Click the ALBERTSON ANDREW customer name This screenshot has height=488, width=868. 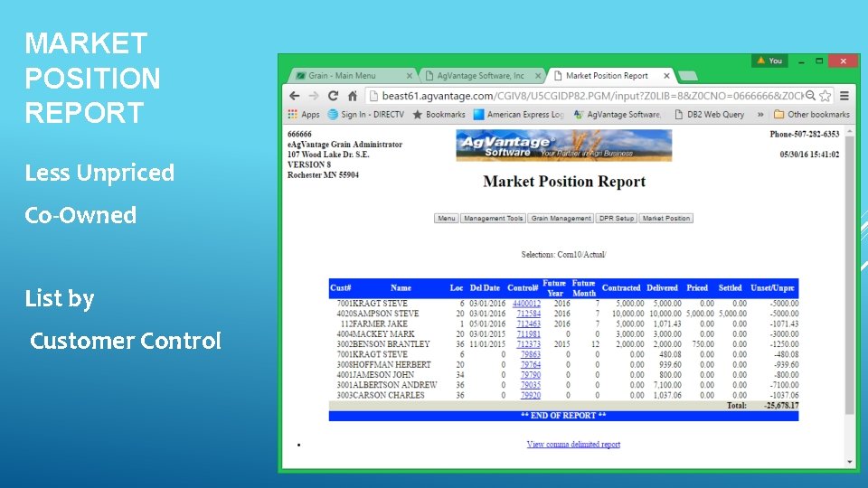pyautogui.click(x=395, y=385)
